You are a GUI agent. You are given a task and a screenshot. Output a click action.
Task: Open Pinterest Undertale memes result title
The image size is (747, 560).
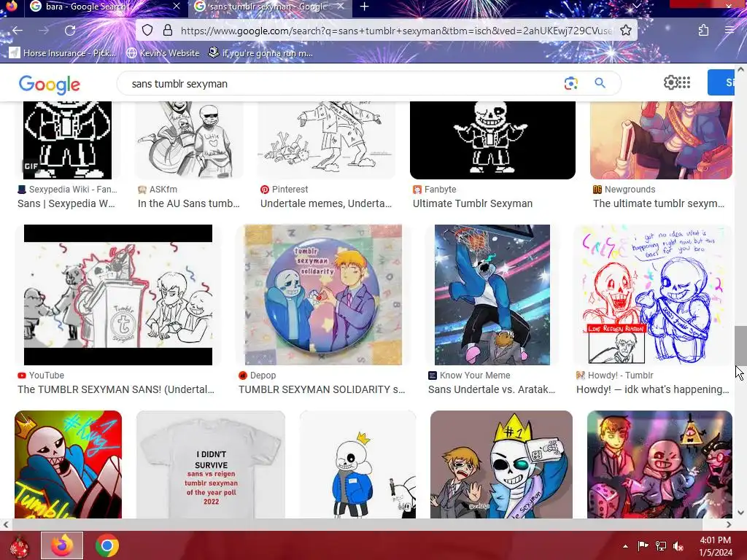326,203
